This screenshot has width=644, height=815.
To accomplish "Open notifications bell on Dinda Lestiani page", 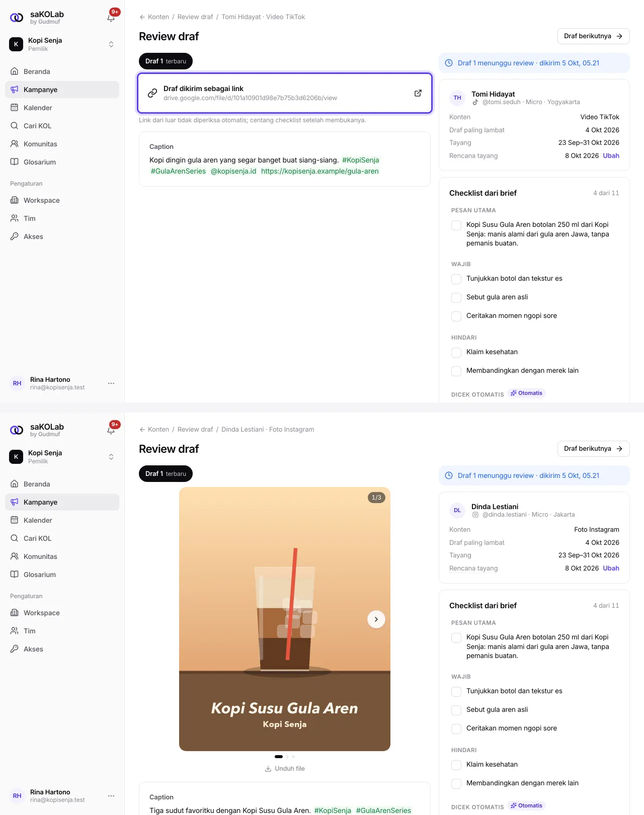I will (x=111, y=430).
